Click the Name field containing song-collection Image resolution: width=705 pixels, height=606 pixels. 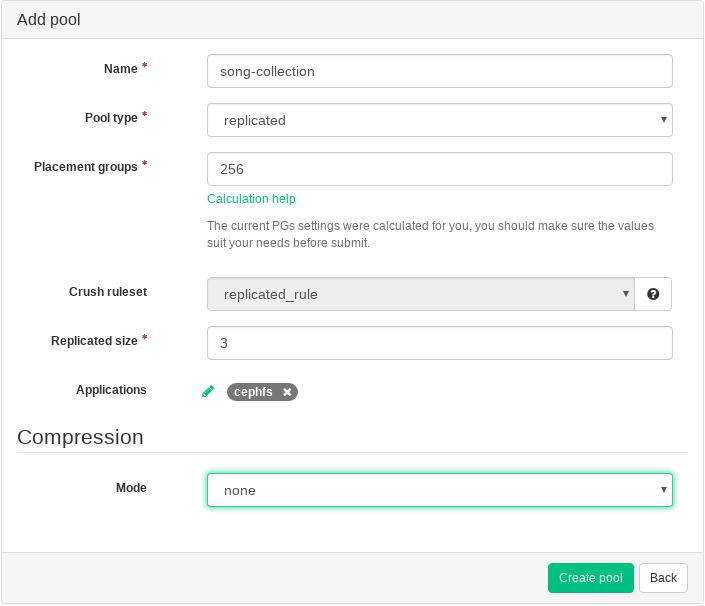click(x=439, y=71)
